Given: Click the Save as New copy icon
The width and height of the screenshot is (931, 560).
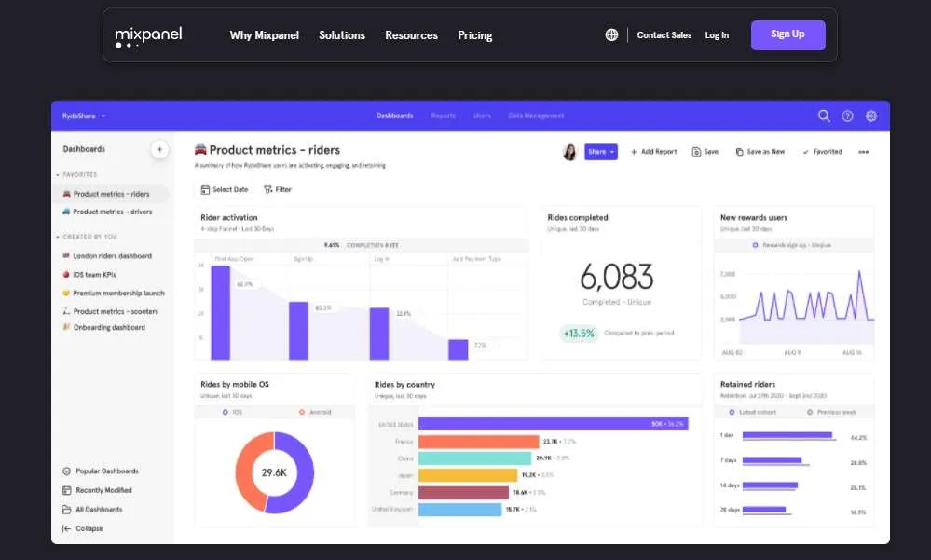Looking at the screenshot, I should pos(739,152).
